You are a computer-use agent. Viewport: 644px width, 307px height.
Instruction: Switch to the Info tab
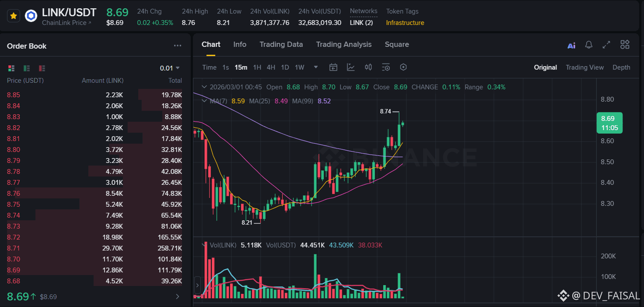(240, 44)
